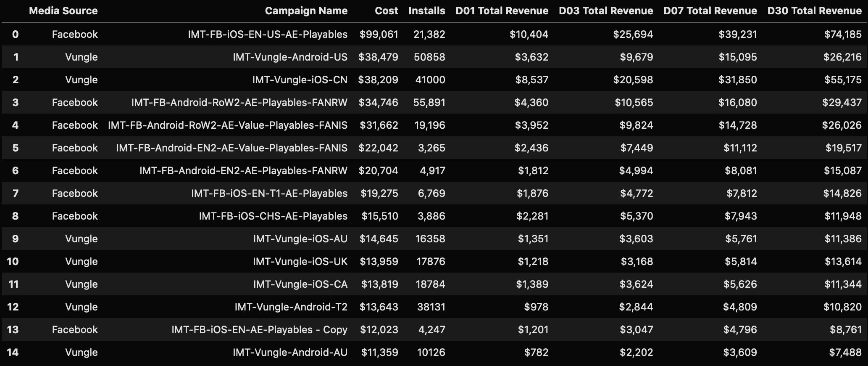
Task: Select the IMT-Vungle-iOS-CN campaign cell
Action: pyautogui.click(x=300, y=80)
